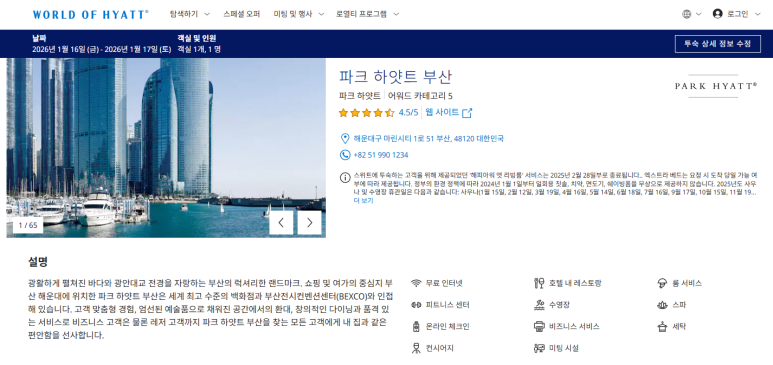Click the 무료 인터넷 amenity label

[x=444, y=283]
